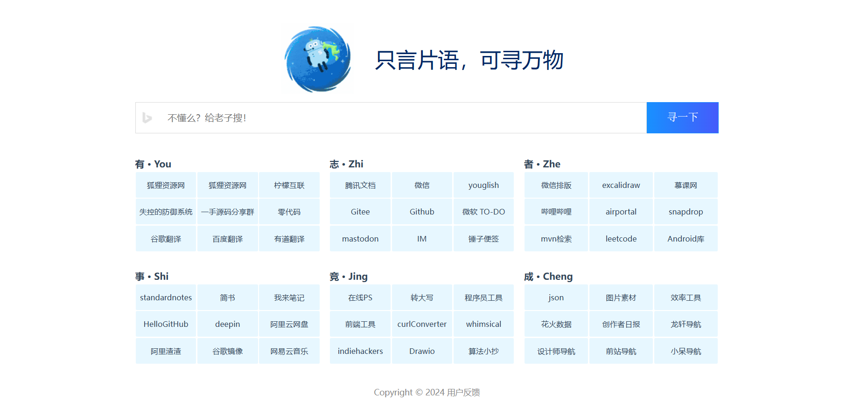Open the whimsical link
The height and width of the screenshot is (408, 868).
pos(483,324)
